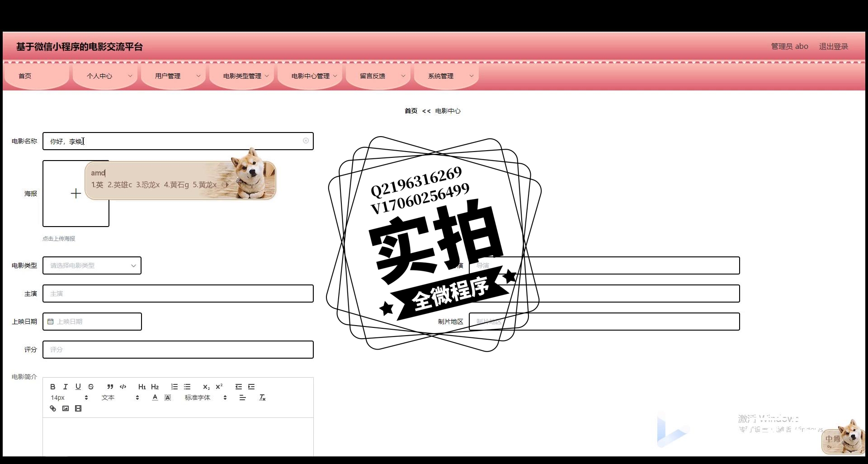Expand the 个人中心 menu
The height and width of the screenshot is (464, 868).
[105, 76]
